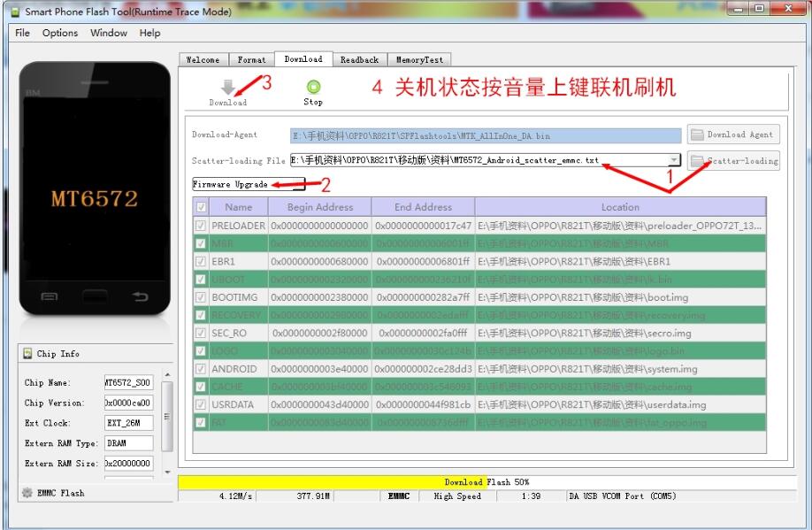Switch to the Readback tab
Image resolution: width=812 pixels, height=530 pixels.
359,59
